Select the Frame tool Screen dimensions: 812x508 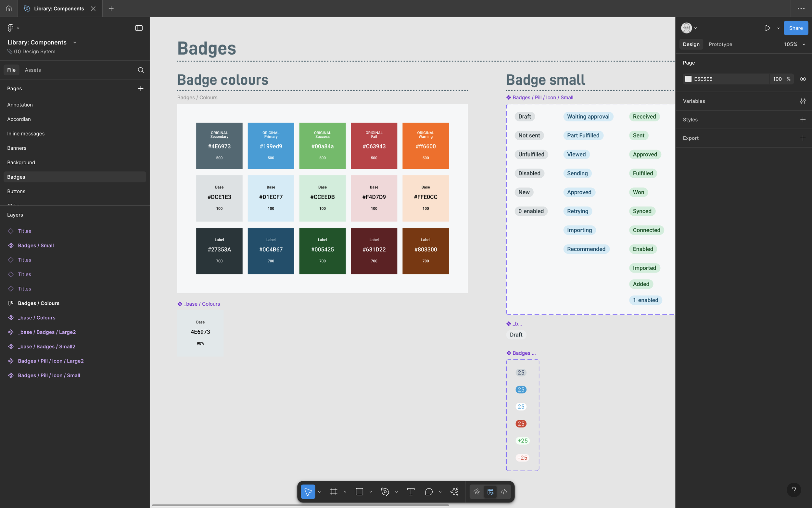point(334,491)
